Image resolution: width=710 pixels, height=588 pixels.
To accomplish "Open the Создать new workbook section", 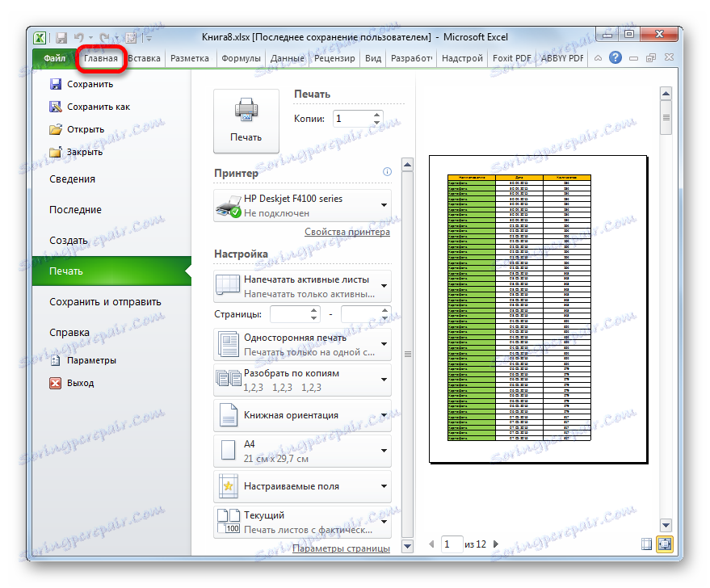I will tap(69, 241).
